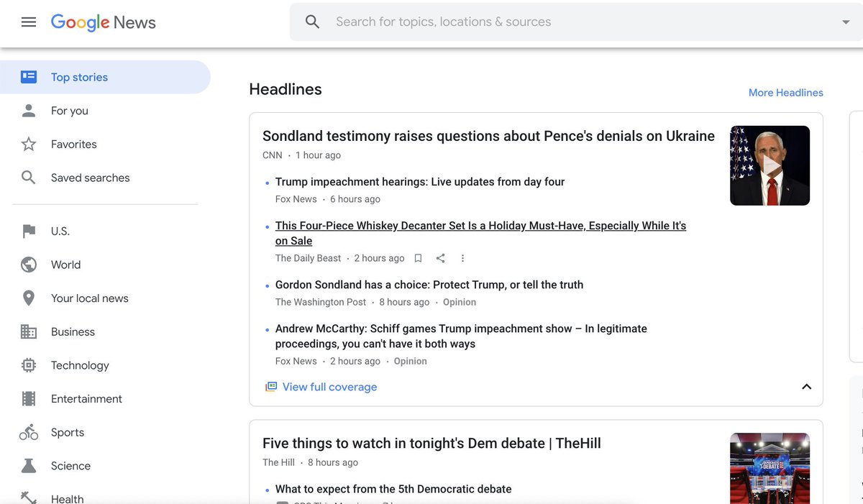863x504 pixels.
Task: Click the For you person icon
Action: (x=29, y=111)
